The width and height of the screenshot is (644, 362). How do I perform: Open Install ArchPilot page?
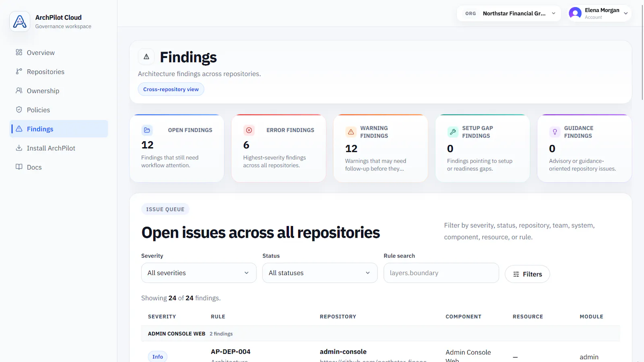pos(59,148)
